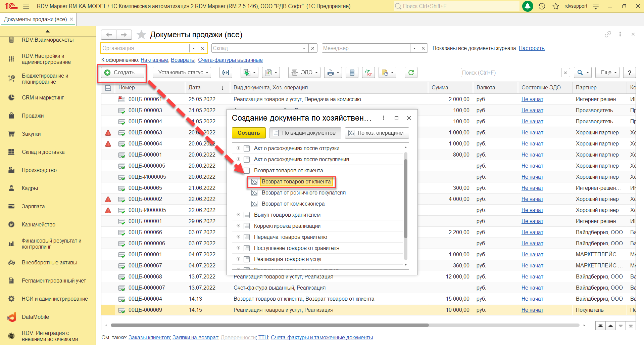Expand 'Корректировка реализации' tree node
Screen dimensions: 644x345
coord(238,226)
